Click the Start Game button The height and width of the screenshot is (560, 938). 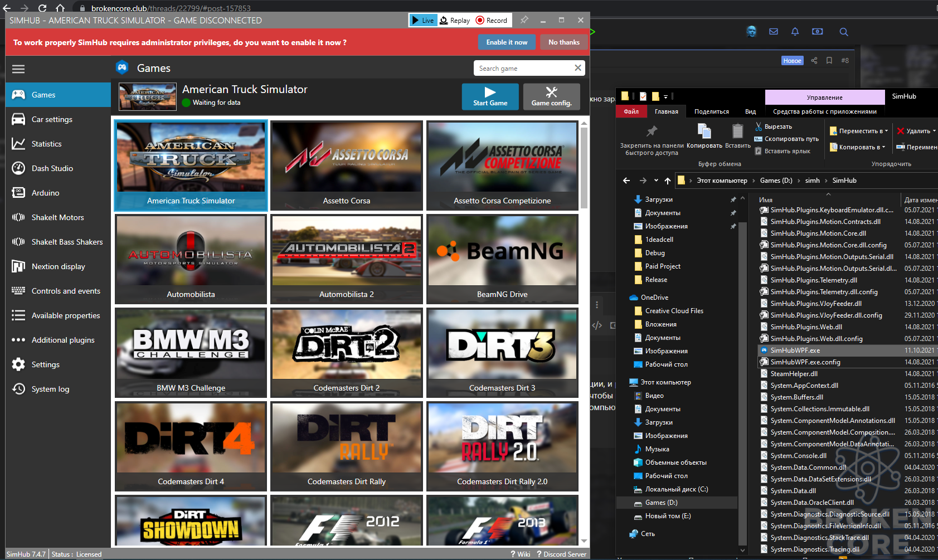pos(490,96)
